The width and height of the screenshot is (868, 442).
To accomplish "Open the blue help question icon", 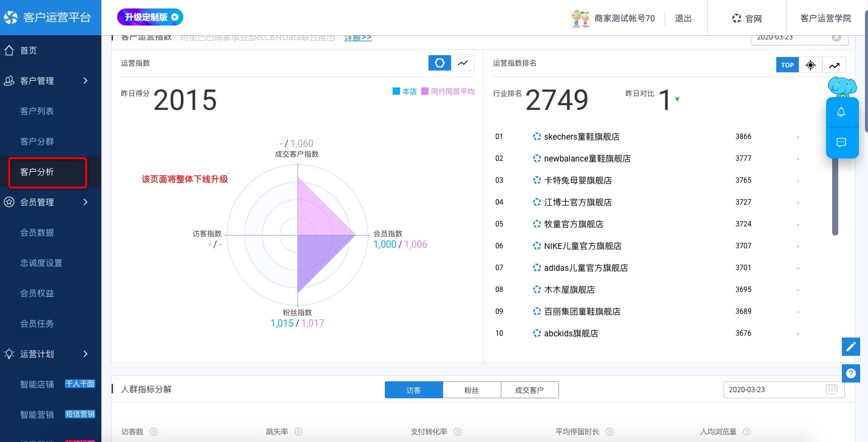I will coord(851,373).
